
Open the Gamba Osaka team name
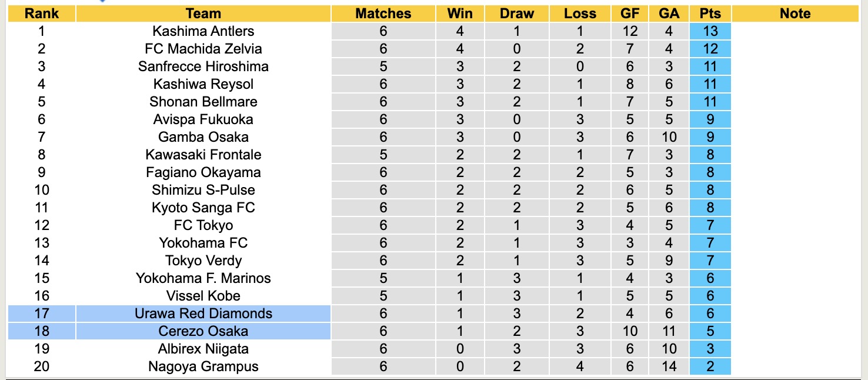(203, 137)
